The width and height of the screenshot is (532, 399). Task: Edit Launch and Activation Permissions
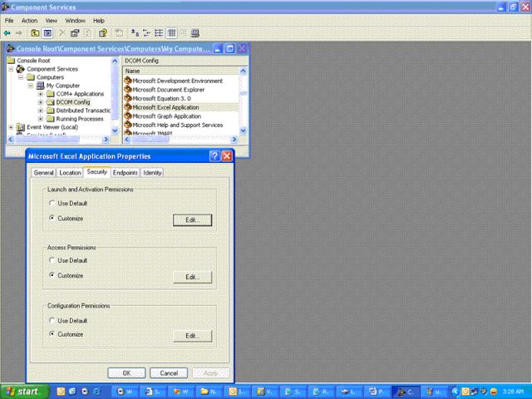(x=192, y=219)
